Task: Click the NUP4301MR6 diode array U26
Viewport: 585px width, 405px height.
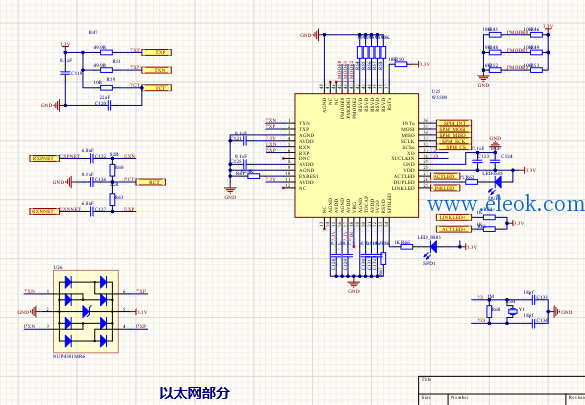Action: point(86,311)
